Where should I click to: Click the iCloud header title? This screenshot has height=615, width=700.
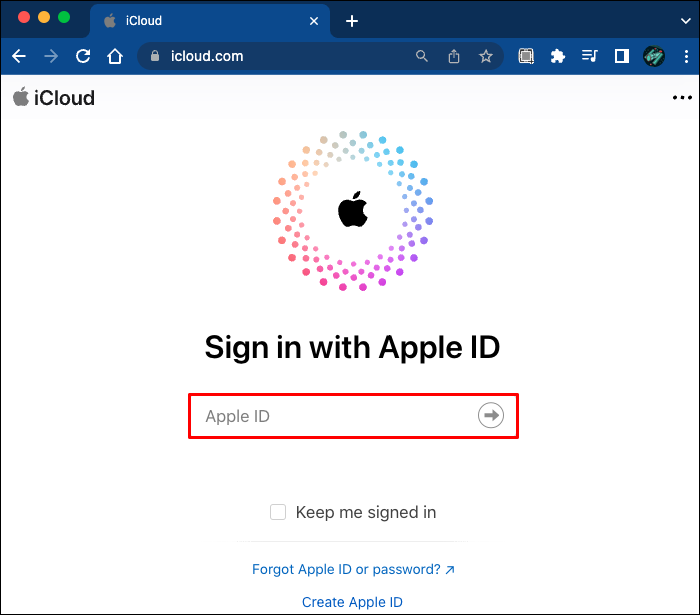(64, 98)
